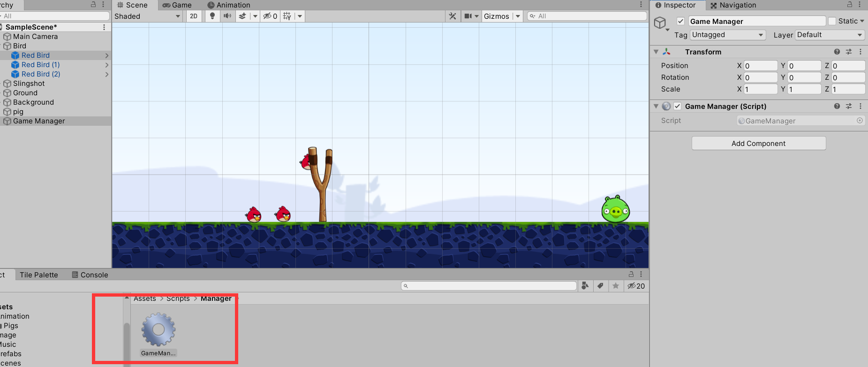Open the Static flags dropdown arrow
This screenshot has width=868, height=367.
pyautogui.click(x=862, y=21)
